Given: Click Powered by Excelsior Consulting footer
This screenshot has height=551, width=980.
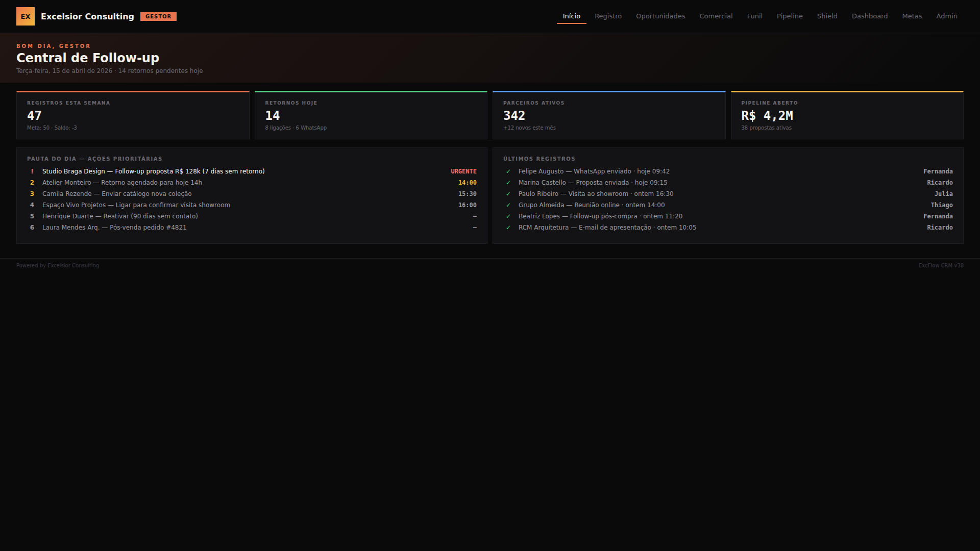Looking at the screenshot, I should click(x=58, y=265).
